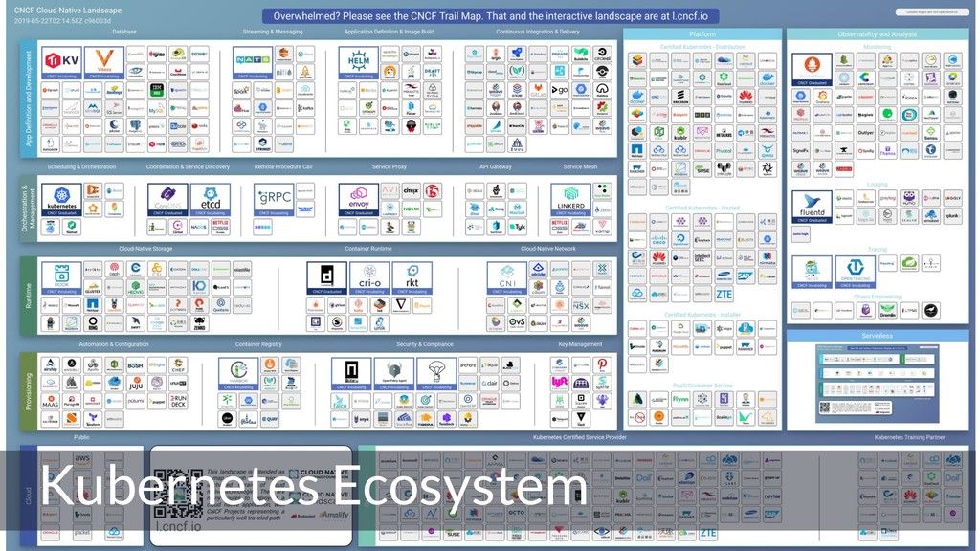Open the Notary security project card
The width and height of the screenshot is (980, 551).
351,374
